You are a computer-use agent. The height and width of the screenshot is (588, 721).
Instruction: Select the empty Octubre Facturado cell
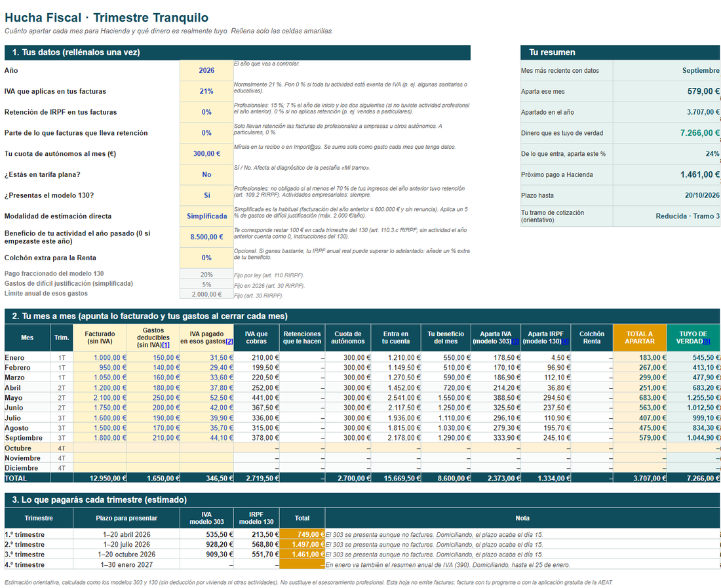[100, 448]
